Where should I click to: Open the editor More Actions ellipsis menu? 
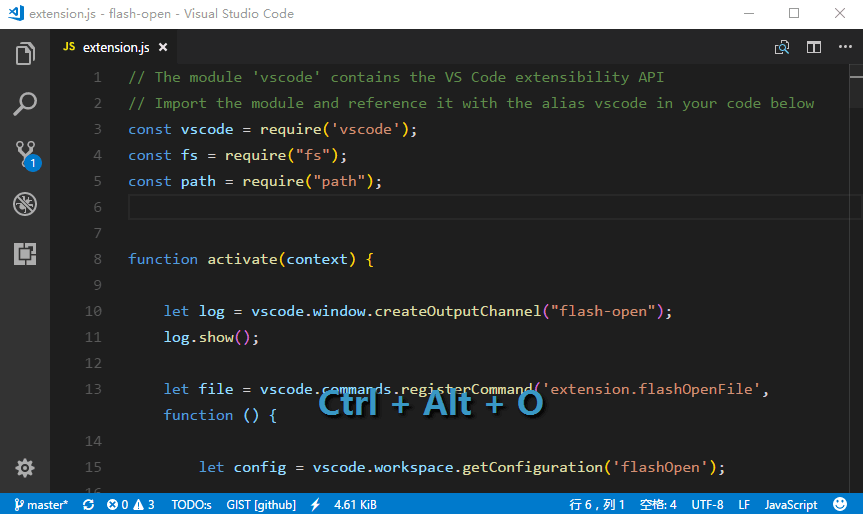(x=845, y=47)
